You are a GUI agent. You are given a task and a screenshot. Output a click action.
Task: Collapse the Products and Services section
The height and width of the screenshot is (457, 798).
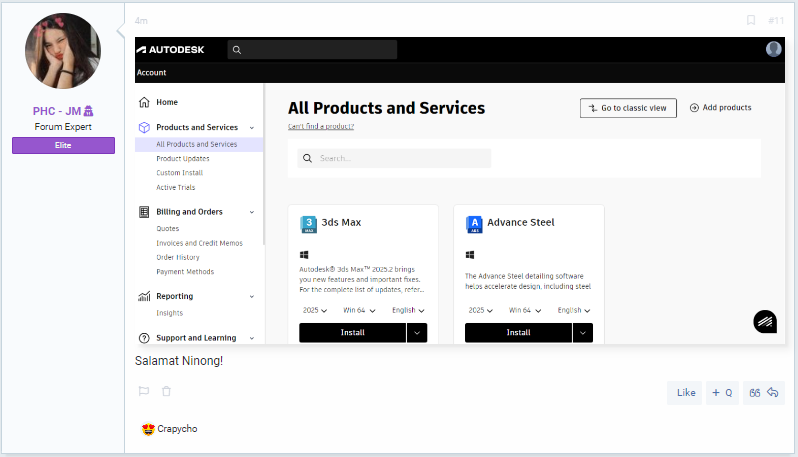tap(251, 128)
